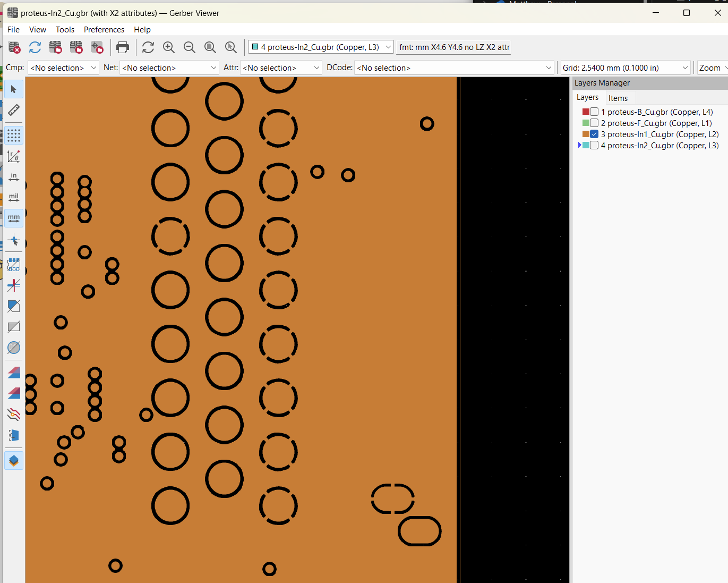Viewport: 728px width, 583px height.
Task: Open the Cmp selection dropdown
Action: pyautogui.click(x=63, y=68)
